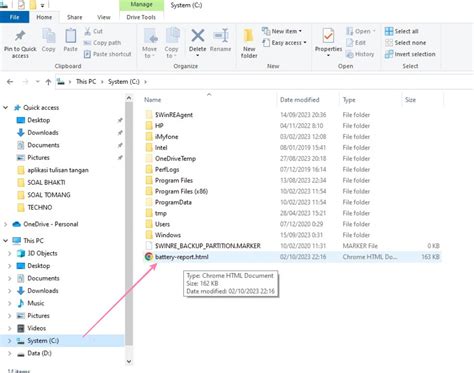This screenshot has width=474, height=373.
Task: Click the Manage contextual tab
Action: (141, 5)
